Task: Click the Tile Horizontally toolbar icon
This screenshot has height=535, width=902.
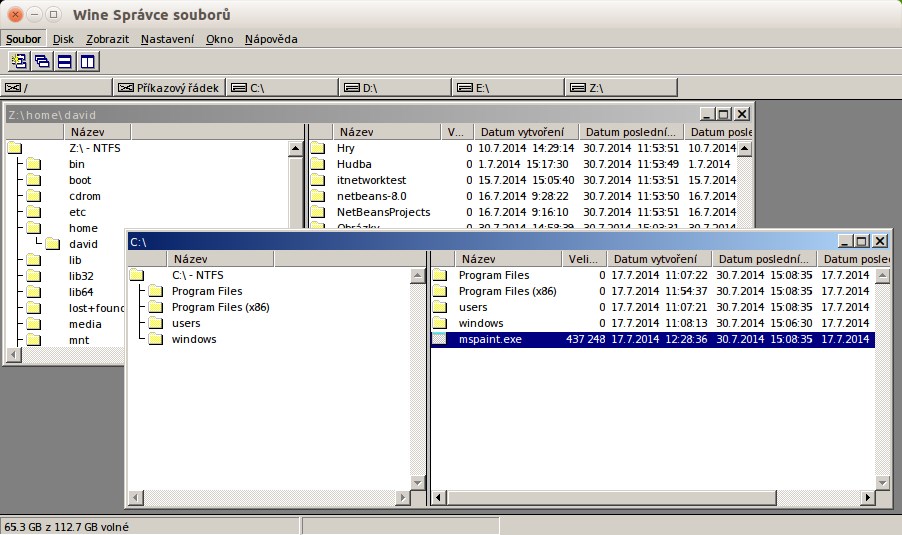Action: [x=65, y=62]
